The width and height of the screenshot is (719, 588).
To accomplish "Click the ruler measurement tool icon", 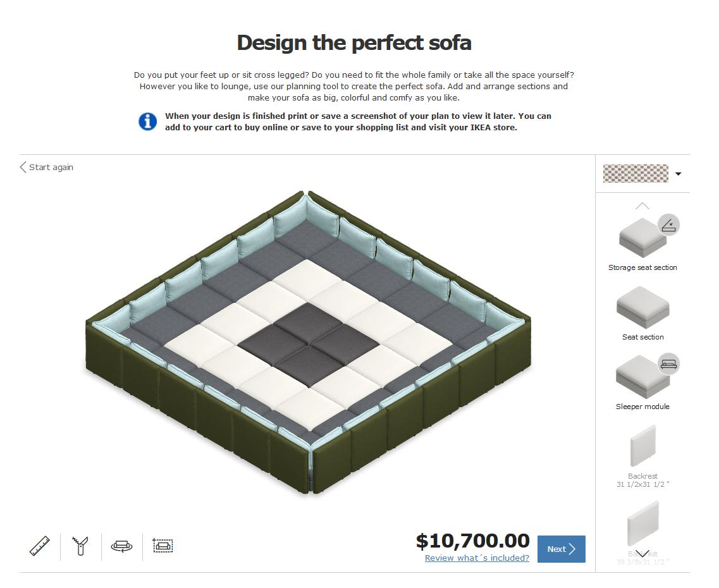I will (40, 546).
